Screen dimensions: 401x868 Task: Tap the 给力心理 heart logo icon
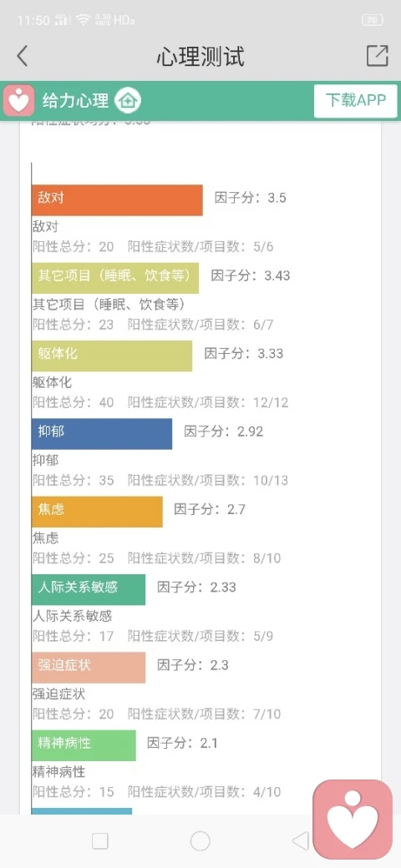[19, 101]
